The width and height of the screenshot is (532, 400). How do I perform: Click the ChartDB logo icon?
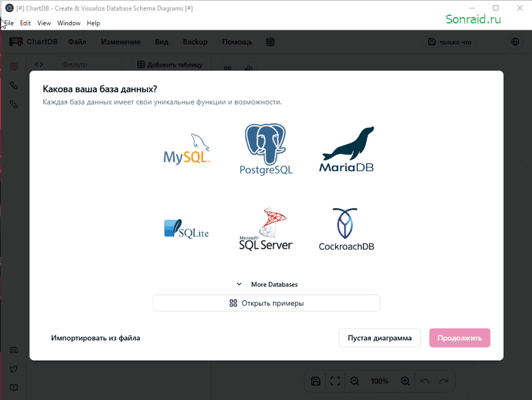(x=16, y=42)
